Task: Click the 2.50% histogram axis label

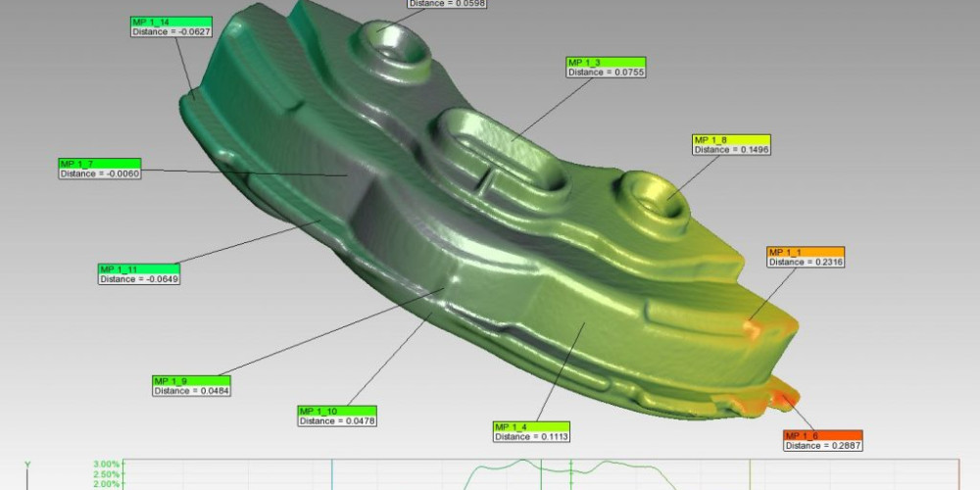Action: (106, 474)
